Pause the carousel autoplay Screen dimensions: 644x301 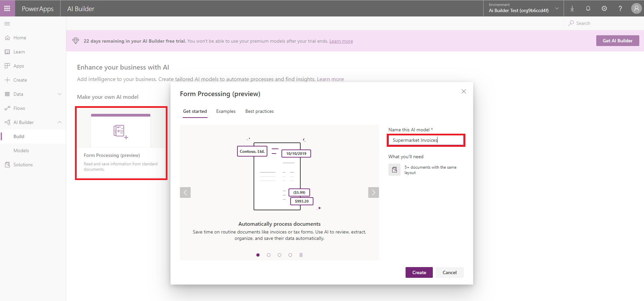(x=301, y=255)
